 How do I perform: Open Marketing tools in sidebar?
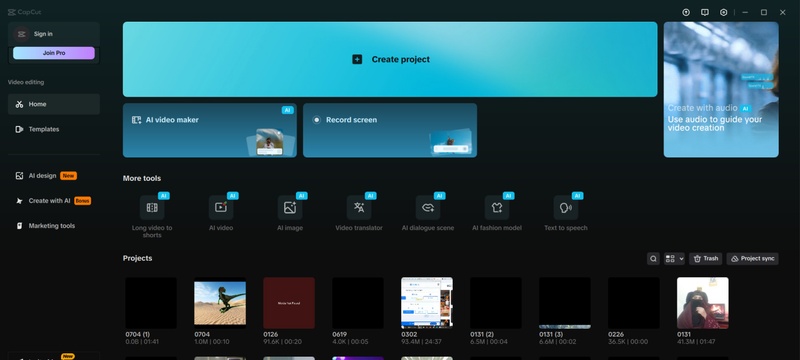click(x=54, y=226)
